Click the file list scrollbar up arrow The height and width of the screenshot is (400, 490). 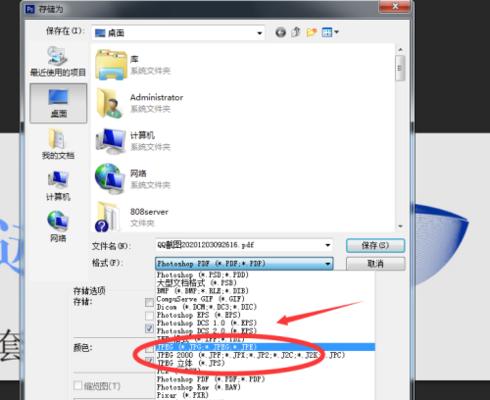400,50
